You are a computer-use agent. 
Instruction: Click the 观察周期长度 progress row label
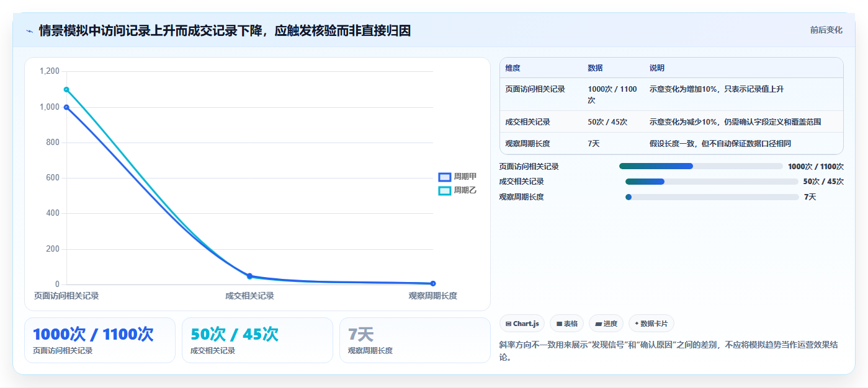pos(522,197)
